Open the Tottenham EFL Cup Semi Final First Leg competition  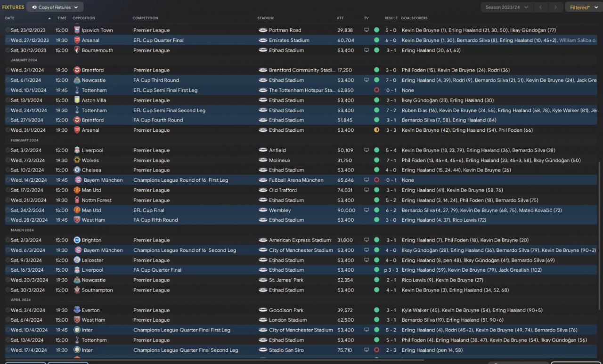click(x=165, y=90)
